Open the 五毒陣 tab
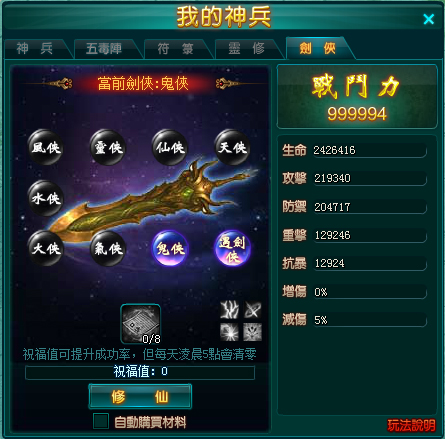 (x=104, y=49)
